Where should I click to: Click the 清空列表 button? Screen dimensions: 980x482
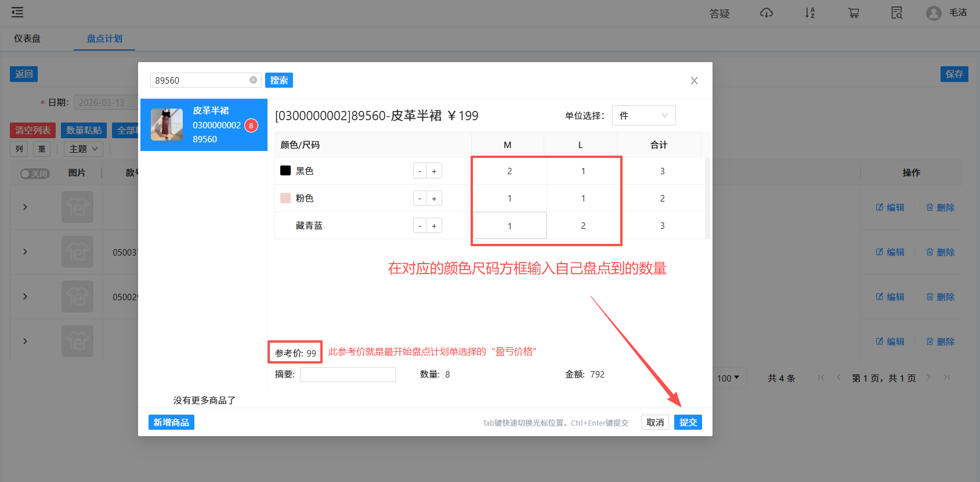(x=33, y=130)
